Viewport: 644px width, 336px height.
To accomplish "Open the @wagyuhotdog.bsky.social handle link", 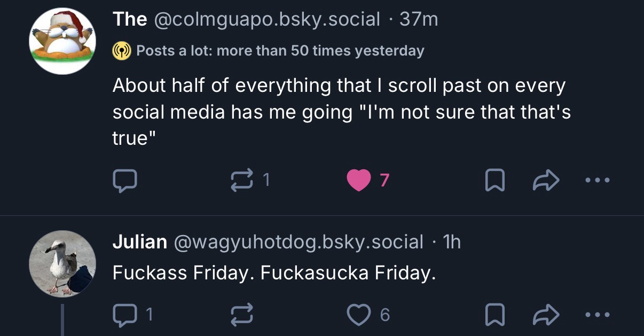I will (x=297, y=243).
